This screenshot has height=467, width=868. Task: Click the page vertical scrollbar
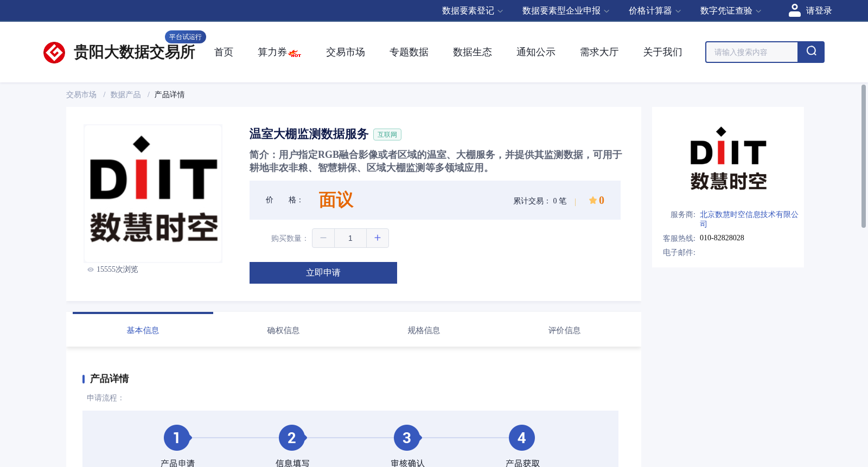pyautogui.click(x=864, y=156)
